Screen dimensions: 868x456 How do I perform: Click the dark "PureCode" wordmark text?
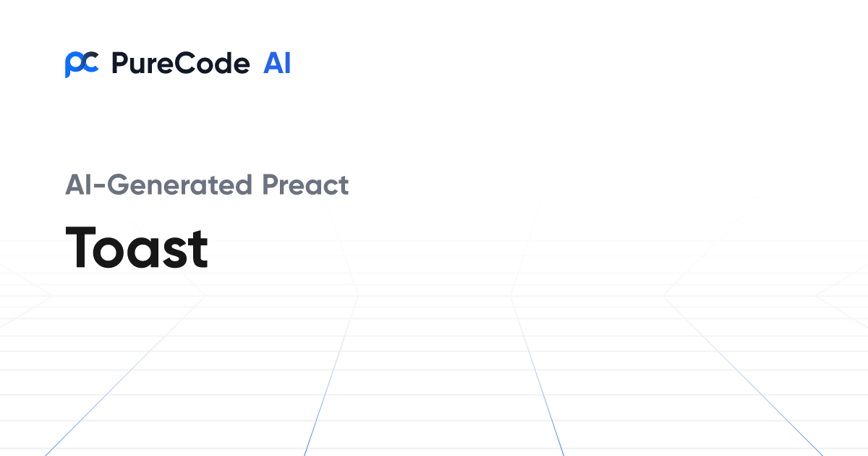pos(181,64)
